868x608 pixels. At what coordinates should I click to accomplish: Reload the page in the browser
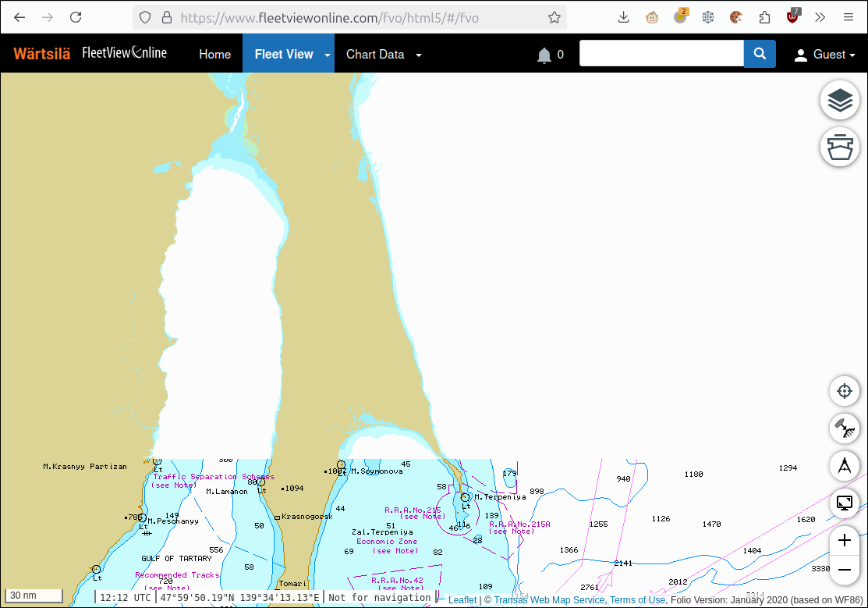(x=76, y=17)
